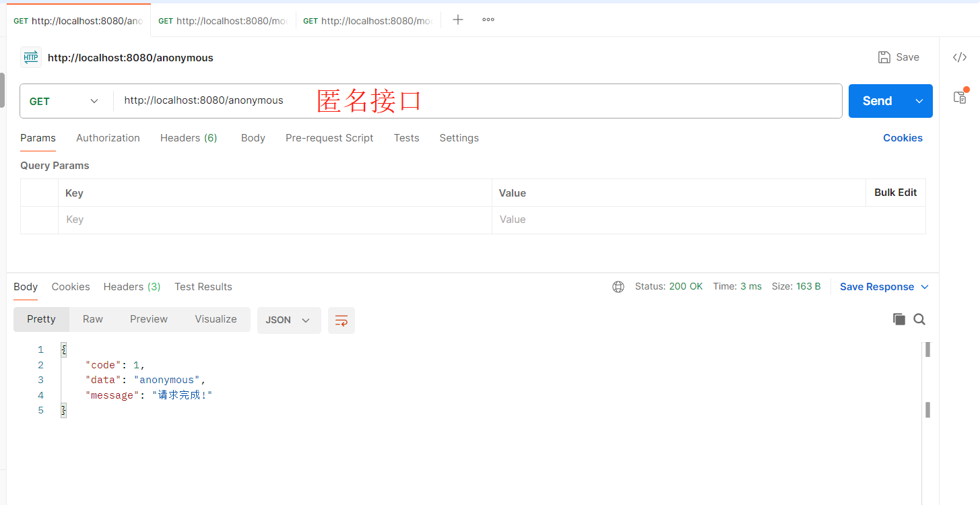Image resolution: width=980 pixels, height=505 pixels.
Task: Send the GET request
Action: click(x=878, y=101)
